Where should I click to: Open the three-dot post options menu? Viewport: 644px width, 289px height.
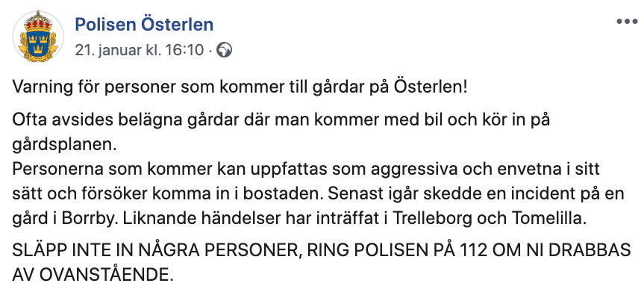(627, 22)
